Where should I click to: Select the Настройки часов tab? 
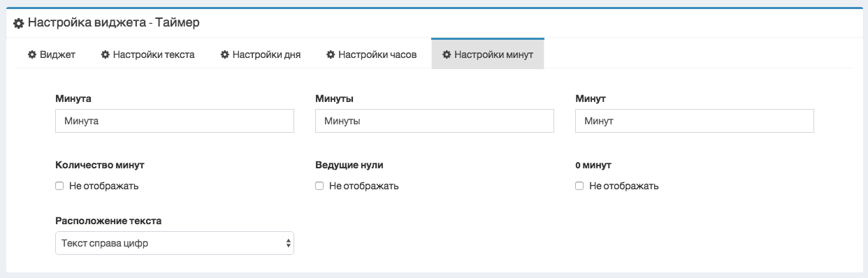coord(372,54)
